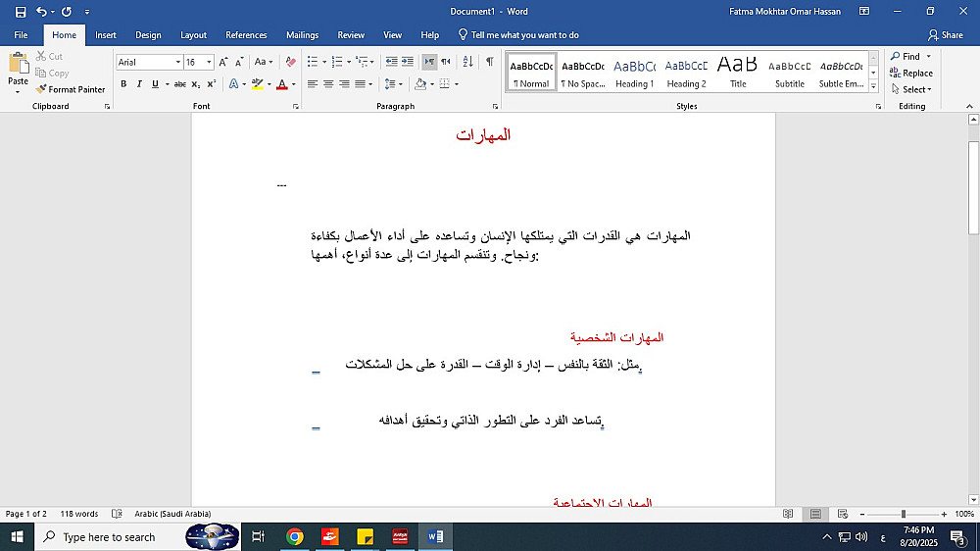Switch to Read Mode view in the status bar
The image size is (980, 551).
[788, 514]
